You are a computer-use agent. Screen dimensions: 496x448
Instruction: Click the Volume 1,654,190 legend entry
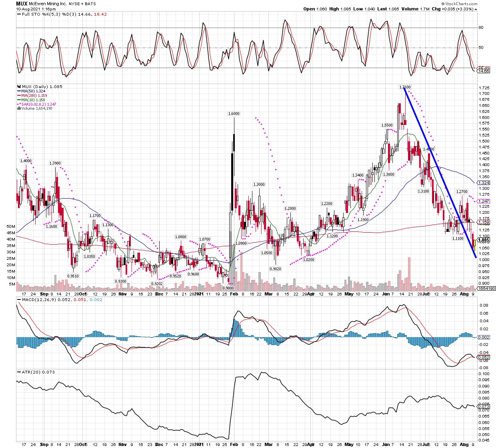37,108
